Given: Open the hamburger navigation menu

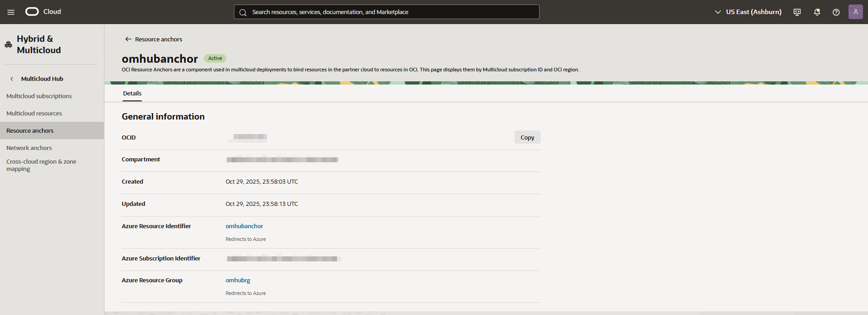Looking at the screenshot, I should 11,12.
